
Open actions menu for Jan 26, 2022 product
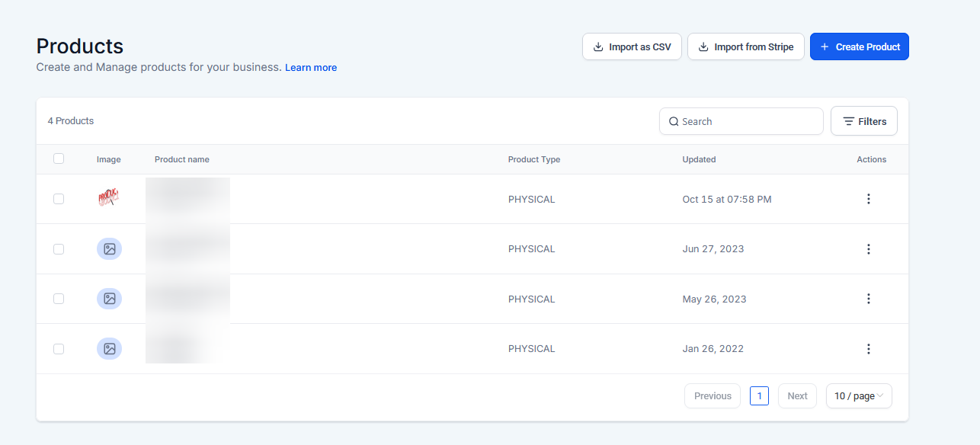[x=868, y=349]
